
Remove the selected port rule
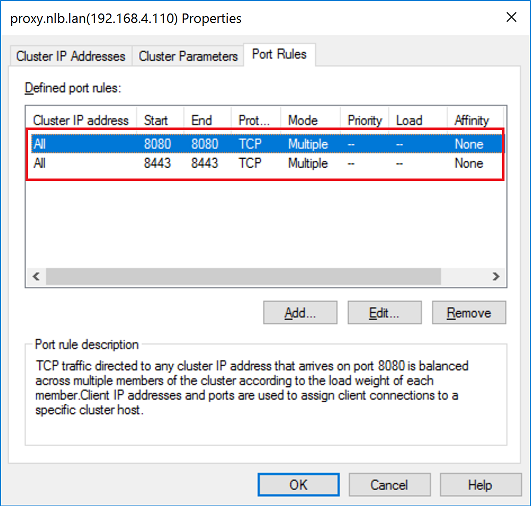point(469,313)
